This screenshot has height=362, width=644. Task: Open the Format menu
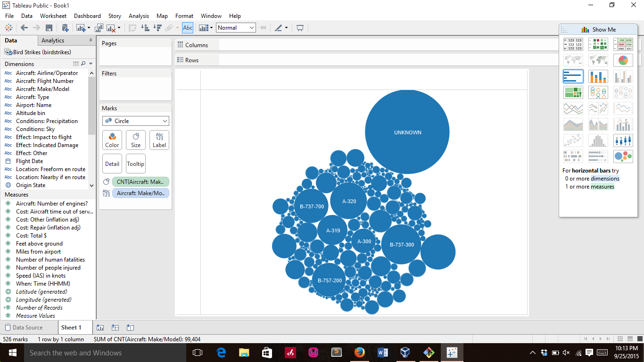pyautogui.click(x=184, y=16)
